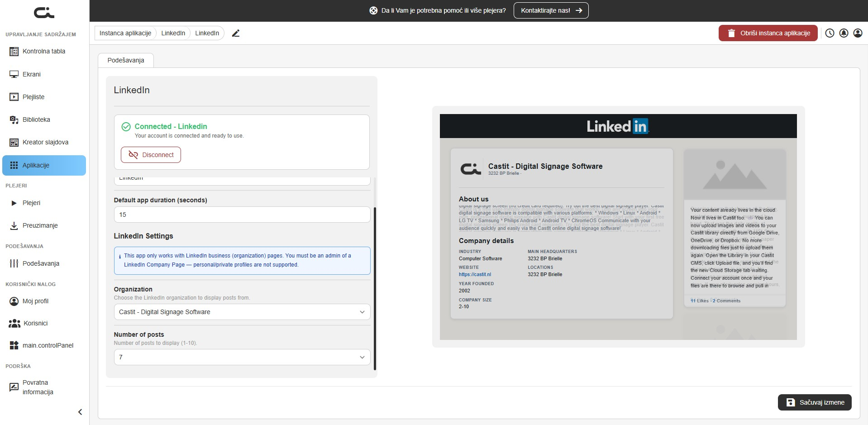The height and width of the screenshot is (425, 868).
Task: Open Biblioteka menu item
Action: (x=44, y=119)
